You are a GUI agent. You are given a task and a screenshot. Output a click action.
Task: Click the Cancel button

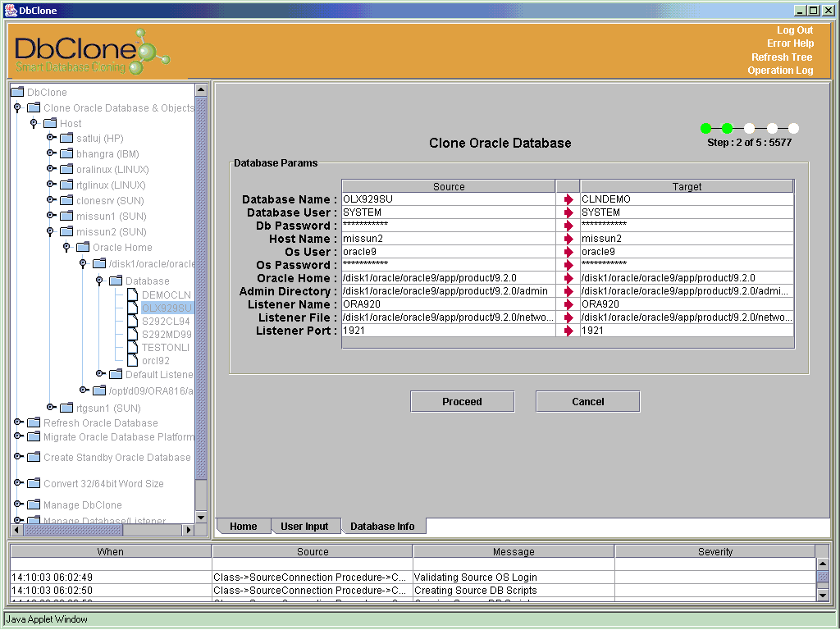point(587,402)
